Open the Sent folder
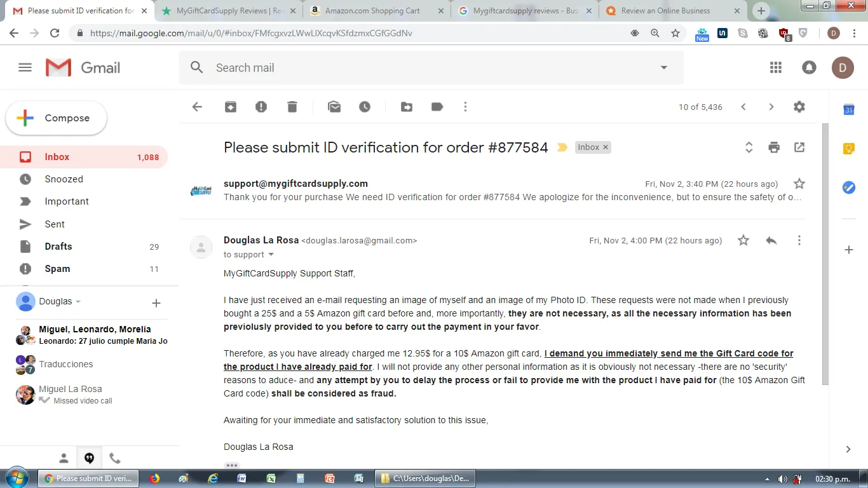868x488 pixels. [55, 224]
